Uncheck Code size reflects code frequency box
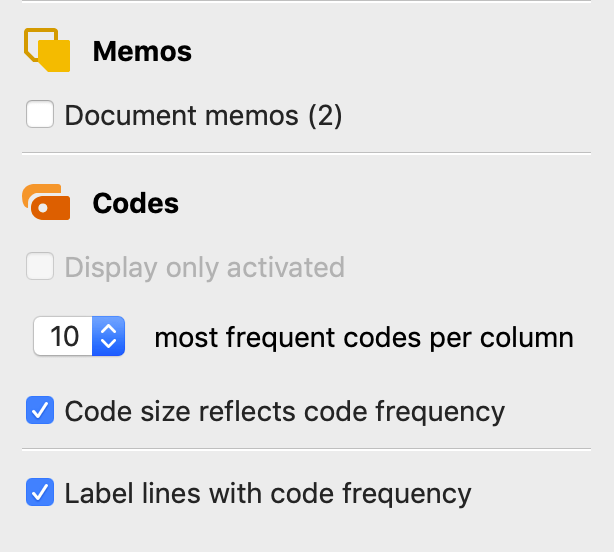The width and height of the screenshot is (614, 552). click(x=40, y=410)
